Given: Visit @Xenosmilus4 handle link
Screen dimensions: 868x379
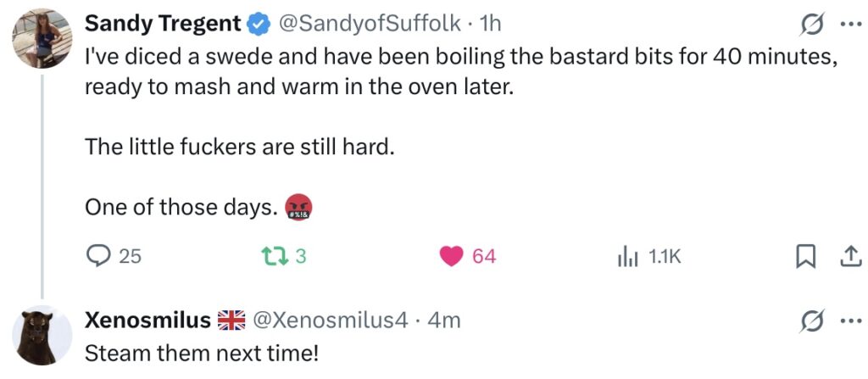Looking at the screenshot, I should tap(331, 320).
